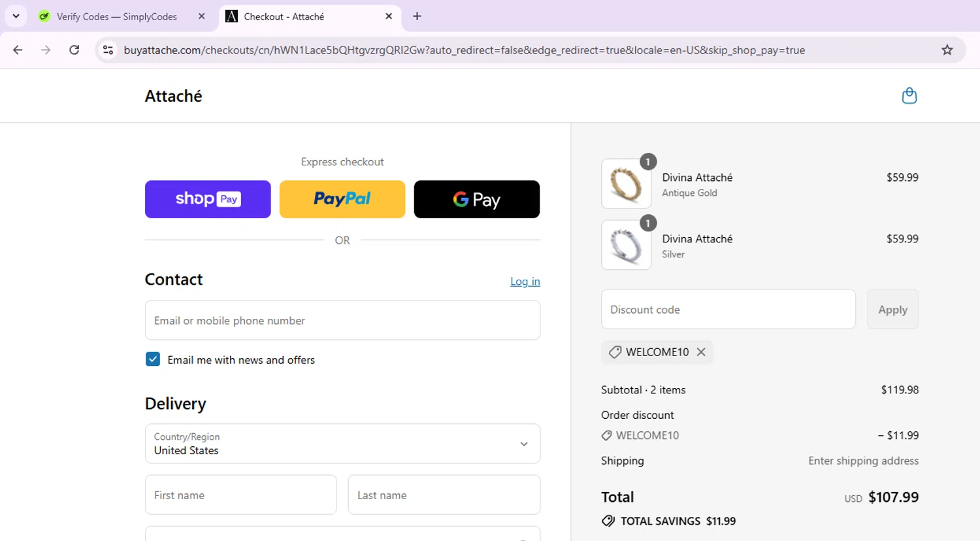This screenshot has height=541, width=980.
Task: Click the Attaché store name header
Action: (x=173, y=96)
